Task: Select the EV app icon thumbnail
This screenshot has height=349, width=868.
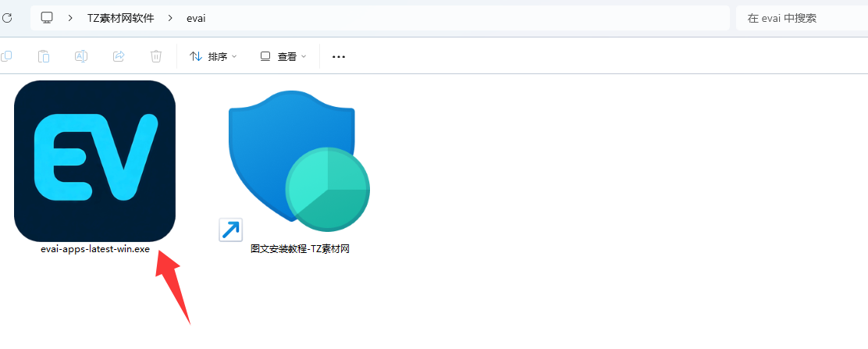Action: (94, 161)
